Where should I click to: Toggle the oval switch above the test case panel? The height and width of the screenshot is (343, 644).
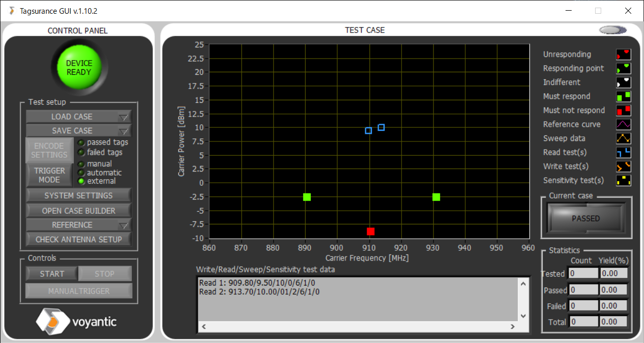pyautogui.click(x=613, y=30)
